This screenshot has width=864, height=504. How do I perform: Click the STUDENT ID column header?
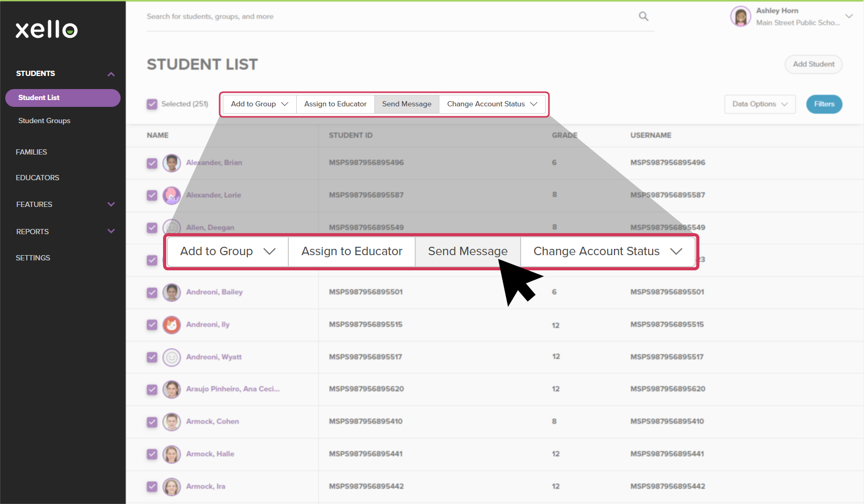pos(351,135)
